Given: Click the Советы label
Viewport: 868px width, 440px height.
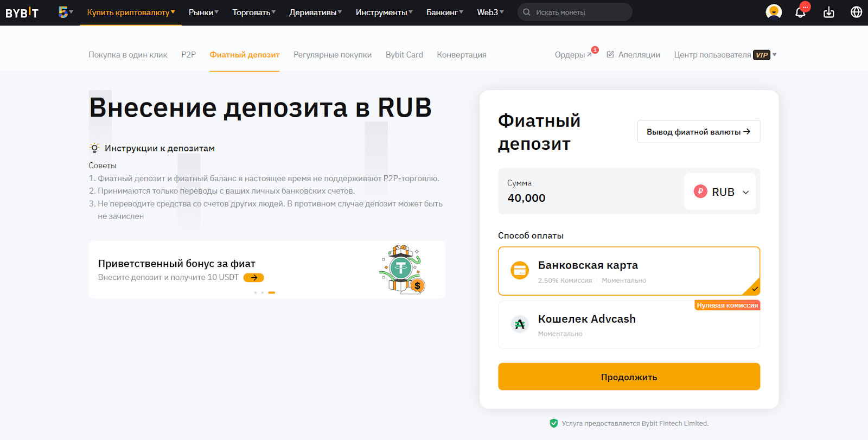Looking at the screenshot, I should (103, 165).
